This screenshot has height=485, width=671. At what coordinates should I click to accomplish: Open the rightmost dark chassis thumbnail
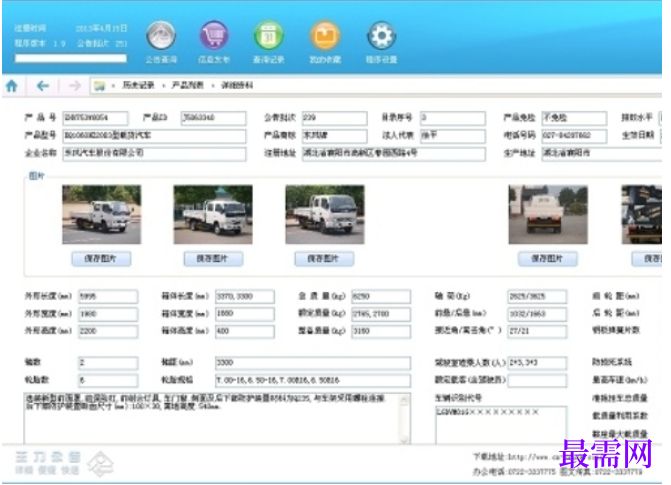pyautogui.click(x=641, y=214)
